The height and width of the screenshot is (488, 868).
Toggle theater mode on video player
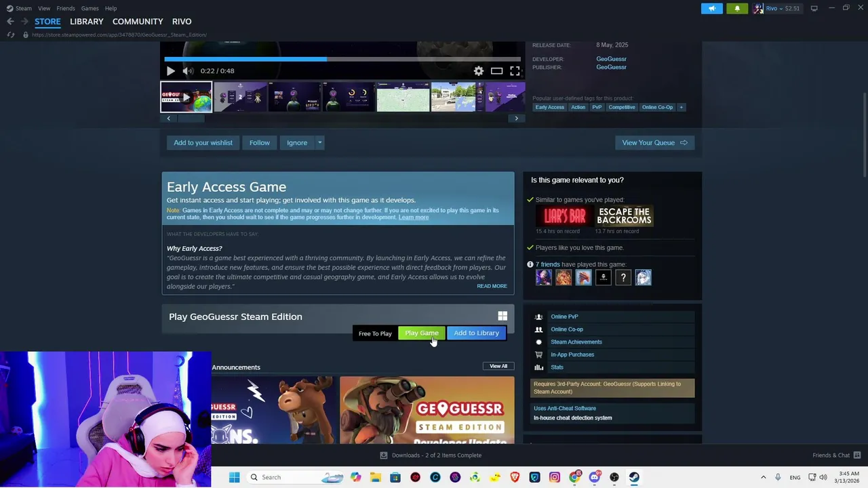(x=496, y=71)
